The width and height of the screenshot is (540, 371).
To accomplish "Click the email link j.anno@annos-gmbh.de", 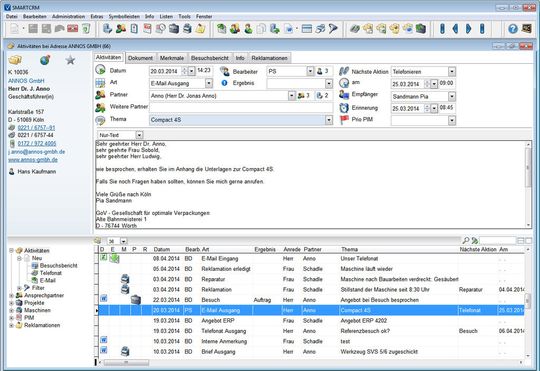I will pos(37,152).
